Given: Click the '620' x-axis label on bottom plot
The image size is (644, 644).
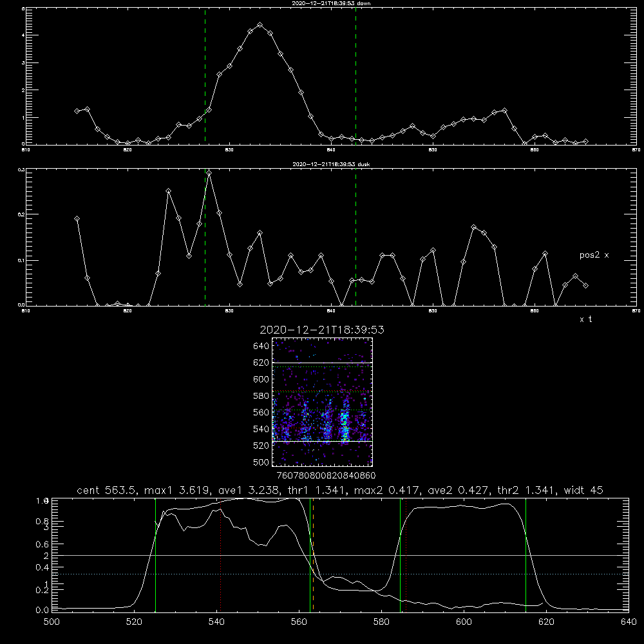Looking at the screenshot, I should 546,622.
